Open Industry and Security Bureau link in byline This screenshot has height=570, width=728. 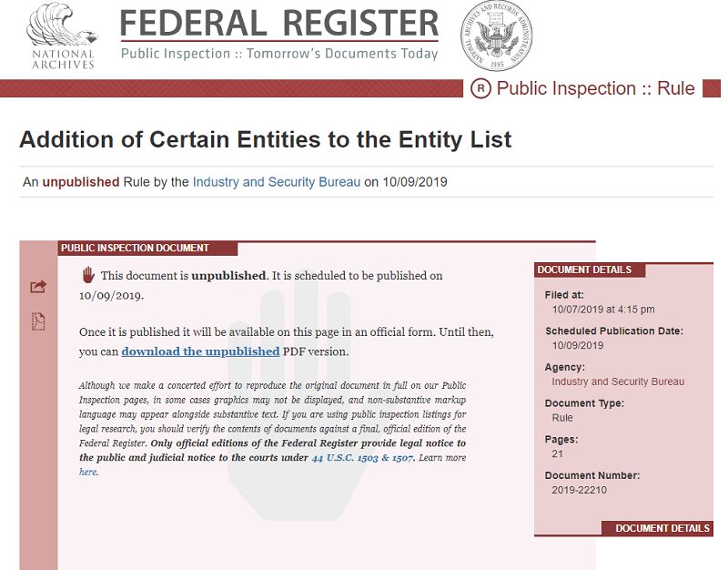[277, 182]
